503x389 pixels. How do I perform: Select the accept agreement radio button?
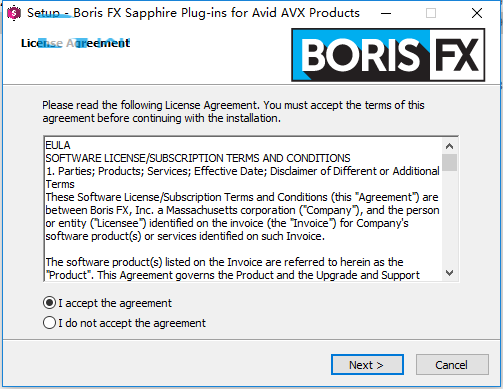click(49, 303)
